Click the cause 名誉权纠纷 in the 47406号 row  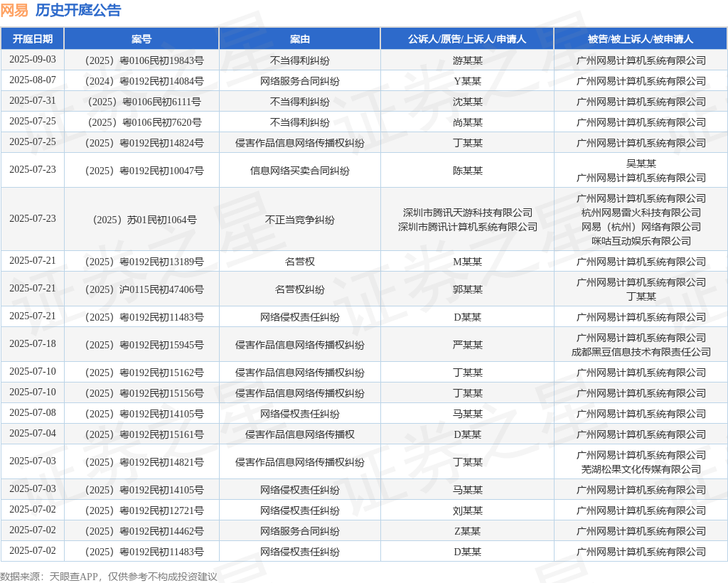click(x=300, y=289)
